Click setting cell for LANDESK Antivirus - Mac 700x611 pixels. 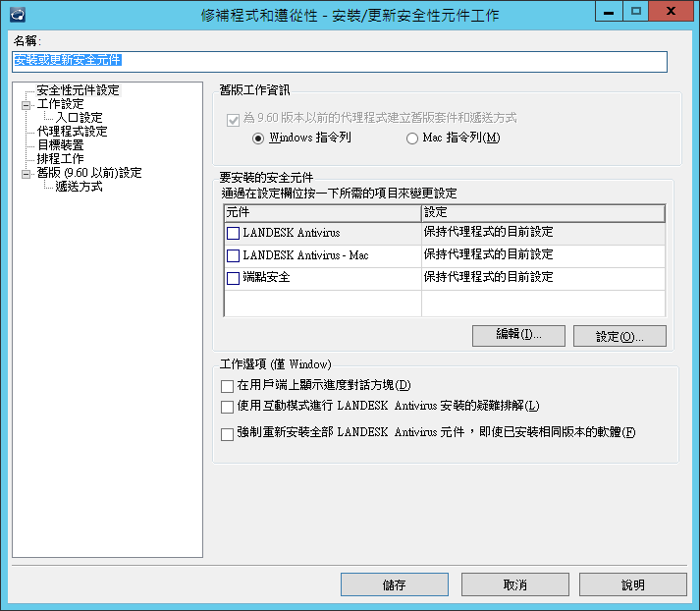(x=543, y=256)
